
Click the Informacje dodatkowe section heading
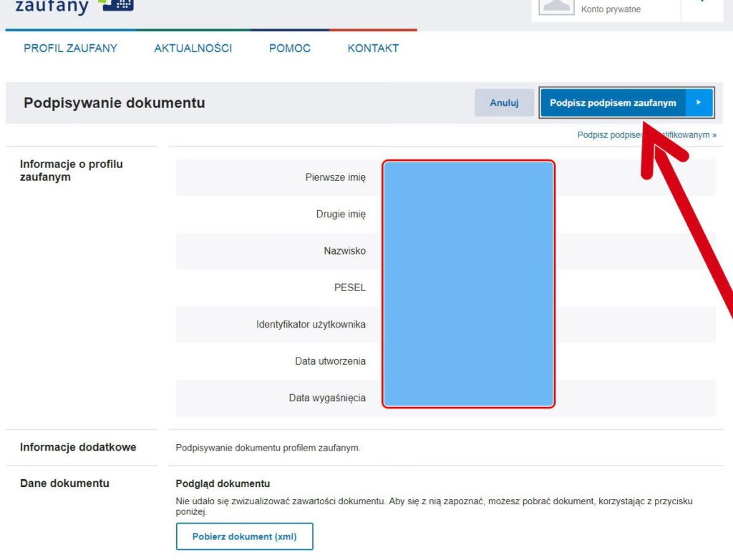coord(78,448)
